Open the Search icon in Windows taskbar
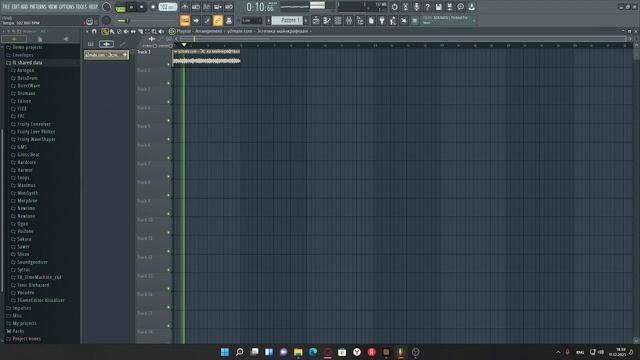The image size is (640, 360). coord(240,352)
